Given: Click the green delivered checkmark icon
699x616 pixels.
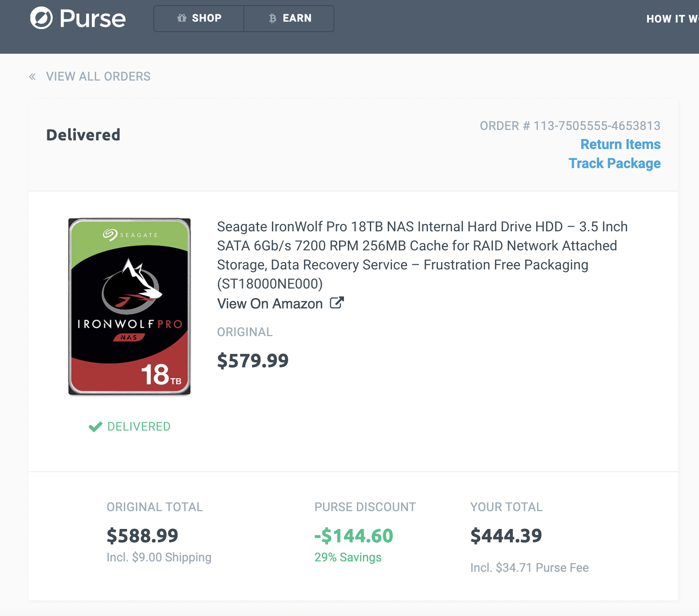Looking at the screenshot, I should (95, 427).
